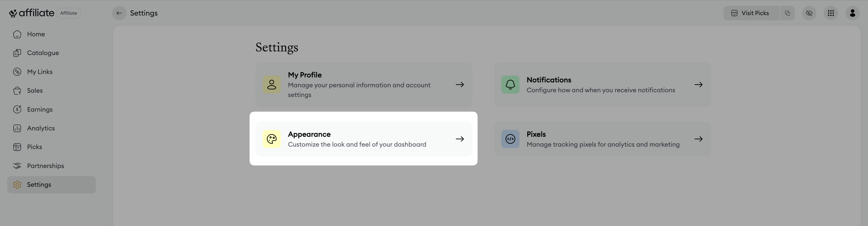The height and width of the screenshot is (226, 868).
Task: Open Catalogue from the sidebar
Action: tap(43, 53)
